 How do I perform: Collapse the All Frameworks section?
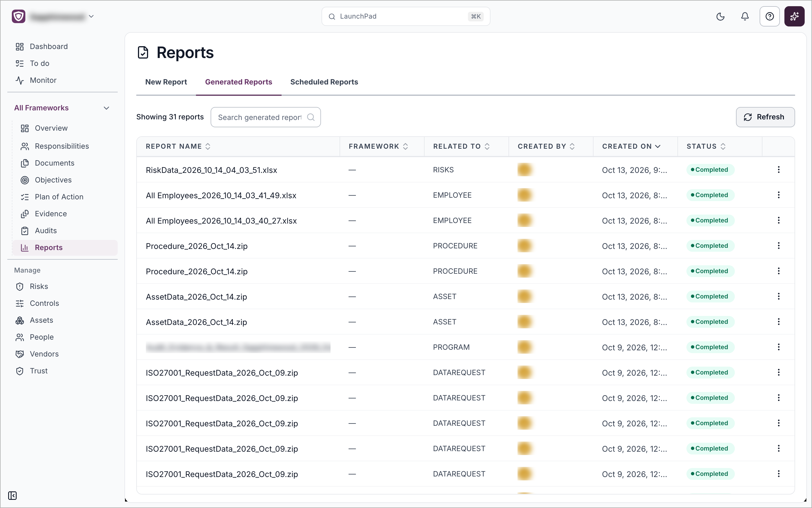tap(106, 108)
